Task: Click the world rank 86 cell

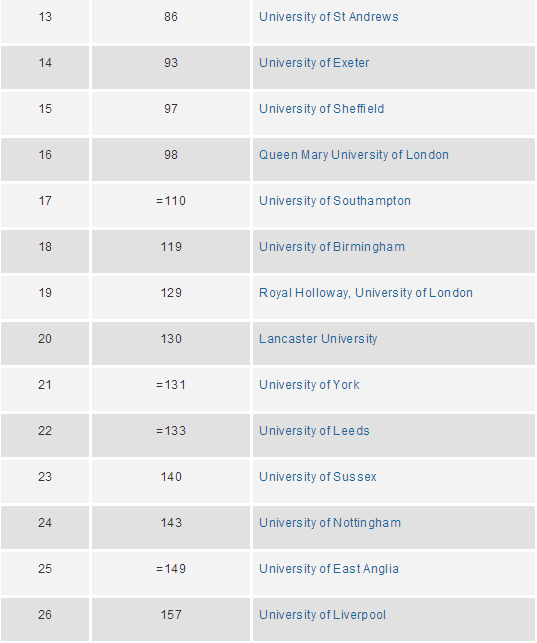Action: [x=171, y=21]
